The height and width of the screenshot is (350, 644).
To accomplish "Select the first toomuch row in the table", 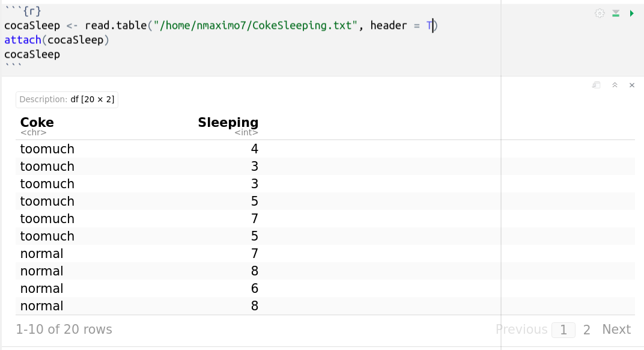I will pyautogui.click(x=47, y=149).
